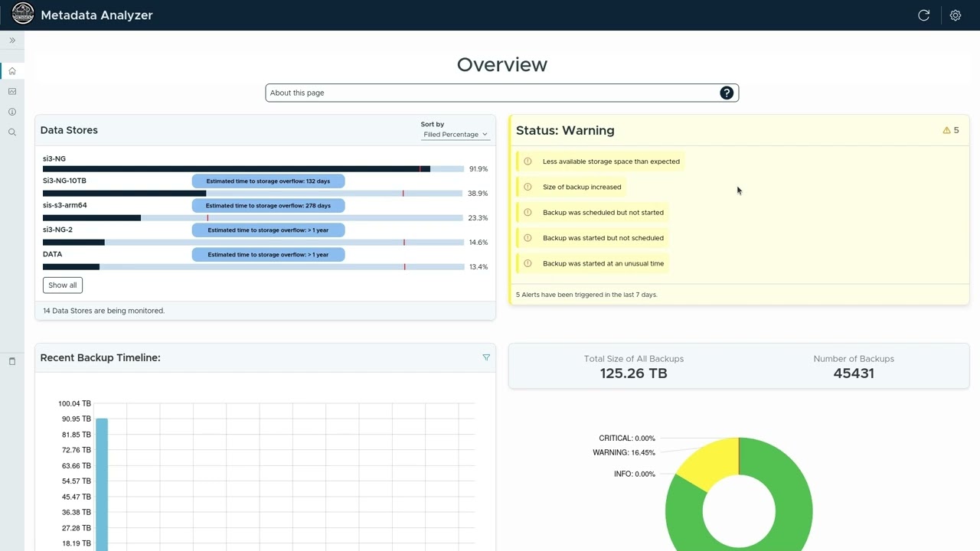
Task: Click the Recent Backup Timeline filter icon
Action: tap(486, 357)
